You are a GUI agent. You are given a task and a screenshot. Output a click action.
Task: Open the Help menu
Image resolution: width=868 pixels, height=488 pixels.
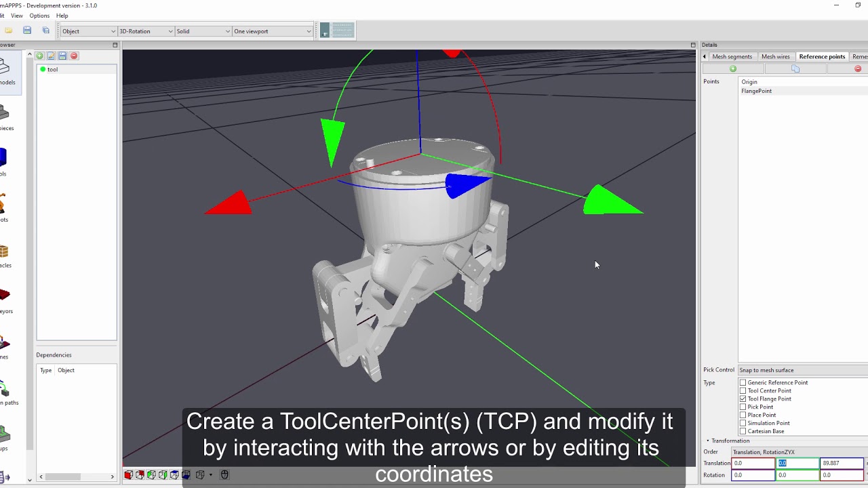pyautogui.click(x=62, y=16)
